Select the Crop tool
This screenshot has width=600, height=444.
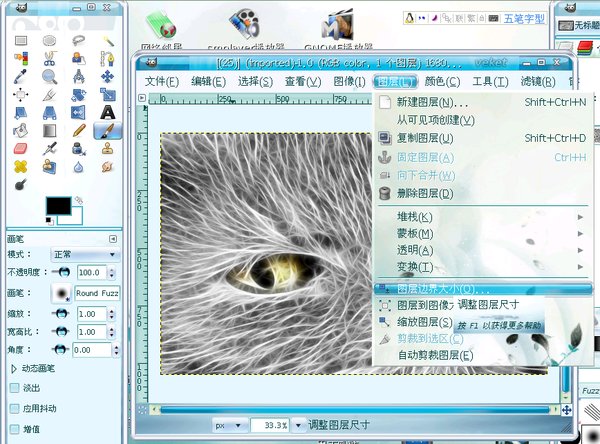[x=49, y=95]
